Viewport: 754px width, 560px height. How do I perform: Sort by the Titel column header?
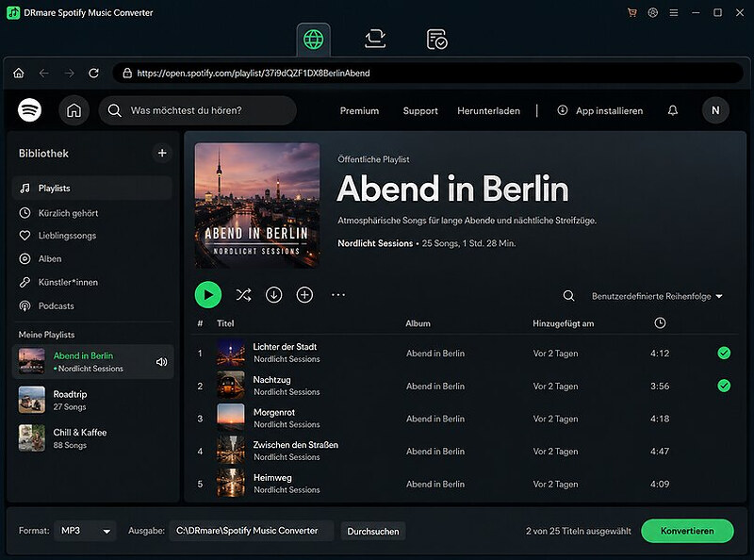(x=225, y=323)
